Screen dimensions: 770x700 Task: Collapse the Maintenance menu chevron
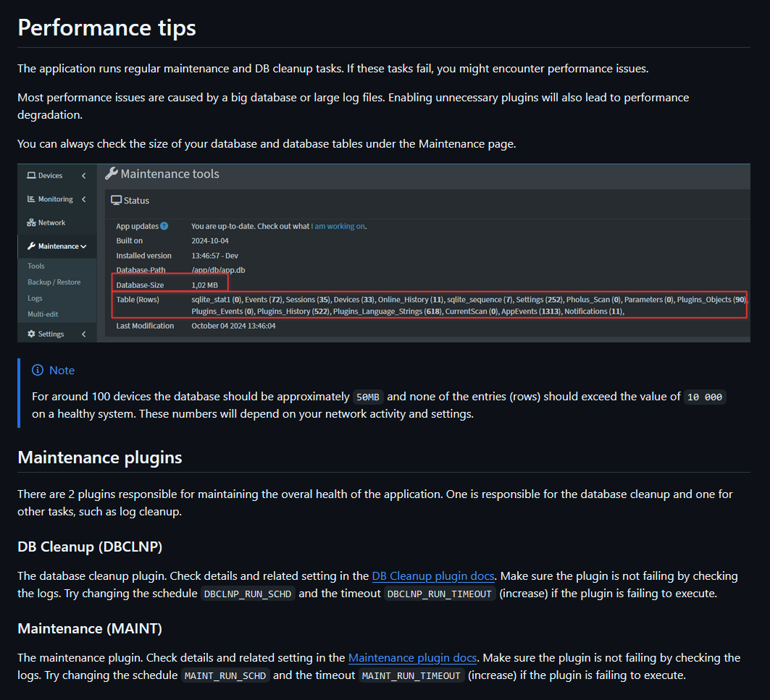click(x=83, y=246)
